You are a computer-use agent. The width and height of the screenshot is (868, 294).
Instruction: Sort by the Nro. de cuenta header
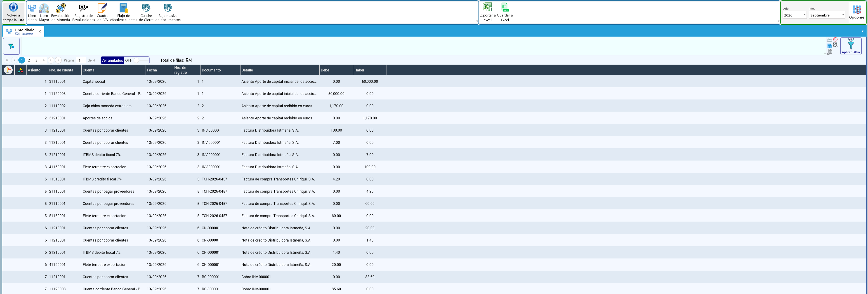(x=65, y=70)
